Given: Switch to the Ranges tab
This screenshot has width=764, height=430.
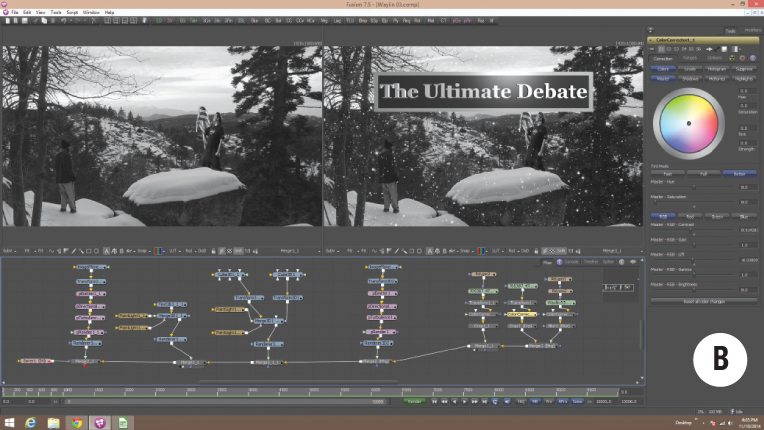Looking at the screenshot, I should point(689,58).
